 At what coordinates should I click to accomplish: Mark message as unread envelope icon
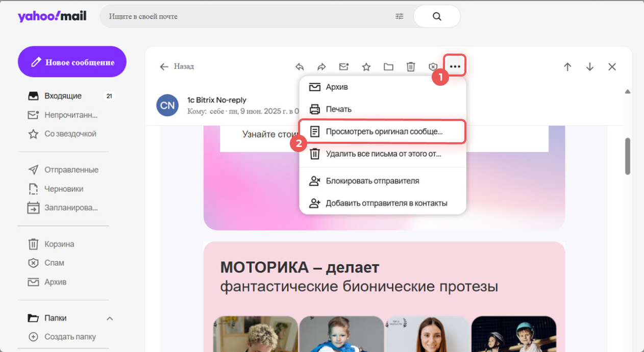[x=344, y=67]
